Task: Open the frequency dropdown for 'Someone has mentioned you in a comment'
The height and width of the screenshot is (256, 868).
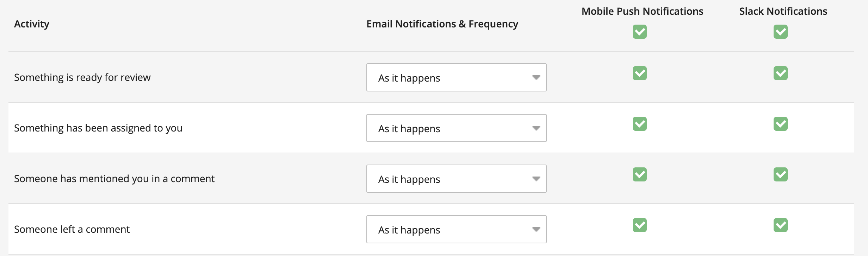Action: coord(456,179)
